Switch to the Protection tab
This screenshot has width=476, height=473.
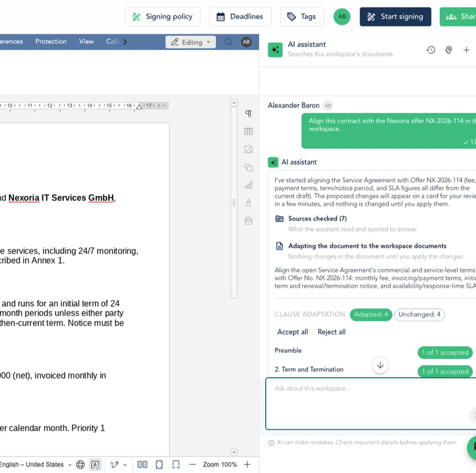pos(51,42)
